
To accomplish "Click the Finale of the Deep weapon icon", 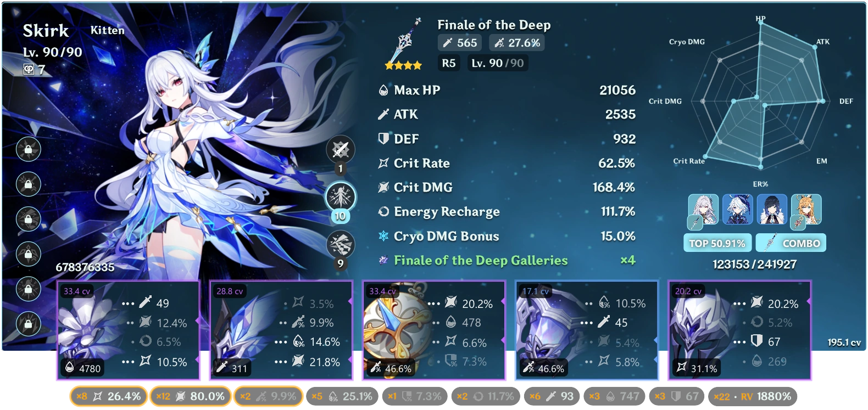I will pyautogui.click(x=404, y=43).
